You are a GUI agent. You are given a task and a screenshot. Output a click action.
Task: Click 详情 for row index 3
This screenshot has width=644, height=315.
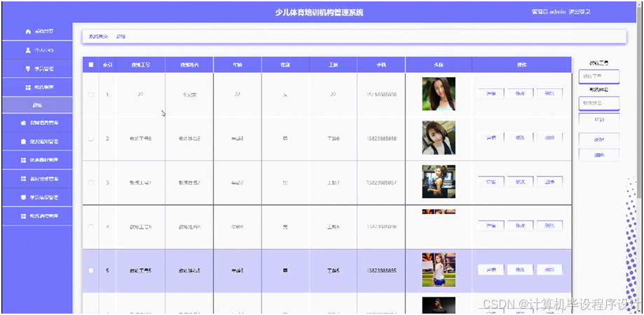click(491, 182)
